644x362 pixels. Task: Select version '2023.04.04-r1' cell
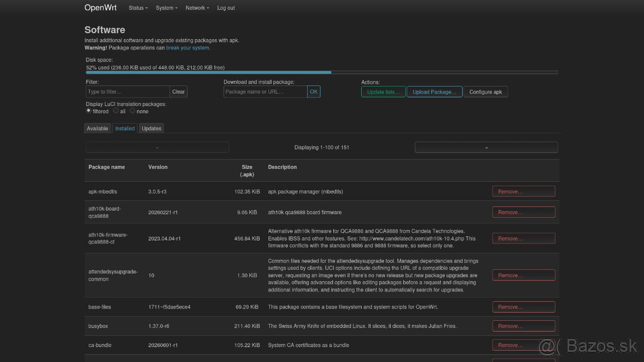pyautogui.click(x=164, y=239)
